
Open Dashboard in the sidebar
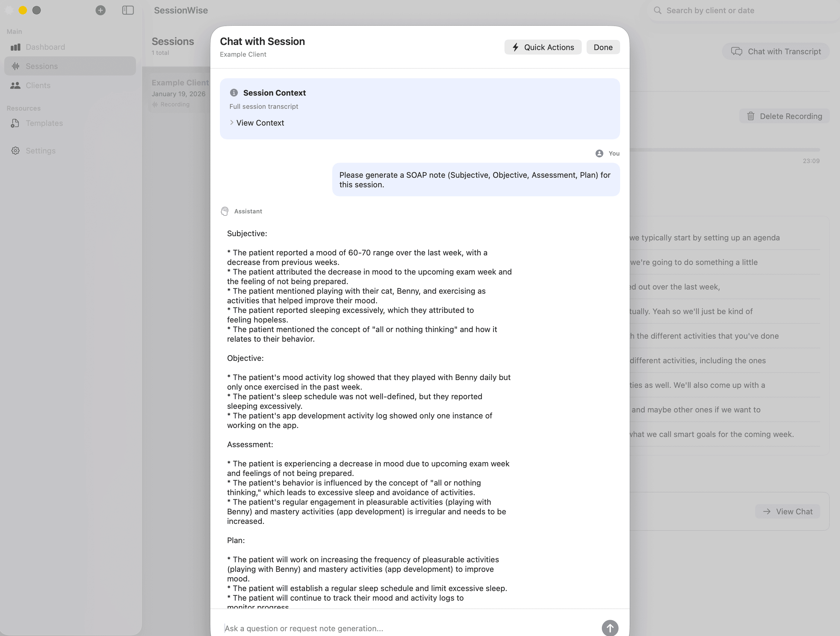(45, 47)
